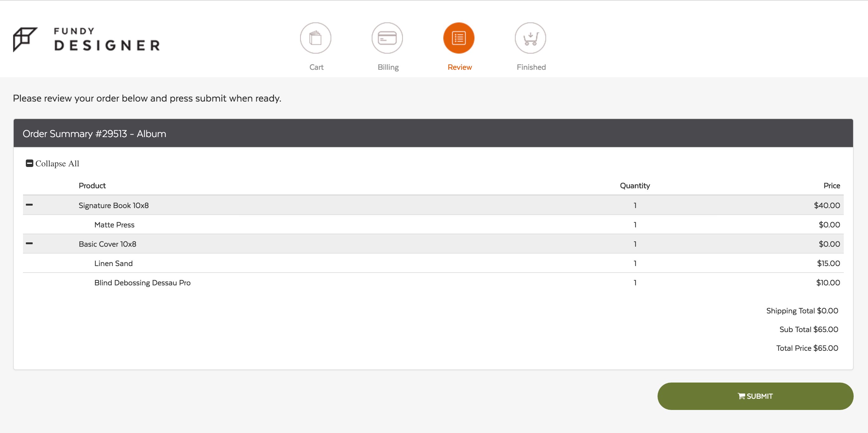Viewport: 868px width, 433px height.
Task: Click the Cart step album icon
Action: (315, 38)
